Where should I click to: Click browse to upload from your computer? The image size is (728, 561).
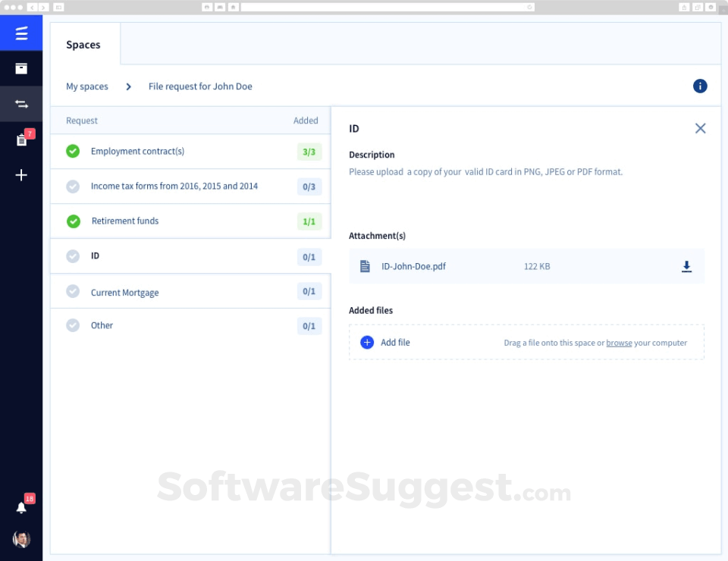tap(619, 343)
